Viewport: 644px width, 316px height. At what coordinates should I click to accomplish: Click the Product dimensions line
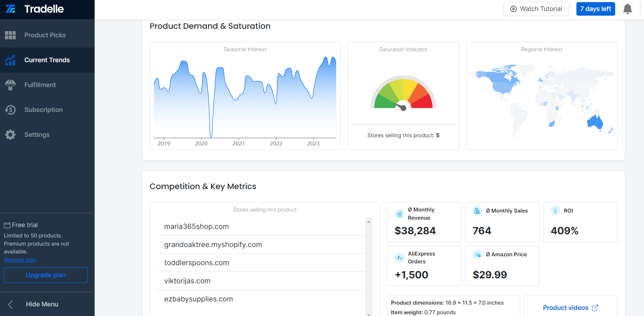pyautogui.click(x=447, y=303)
